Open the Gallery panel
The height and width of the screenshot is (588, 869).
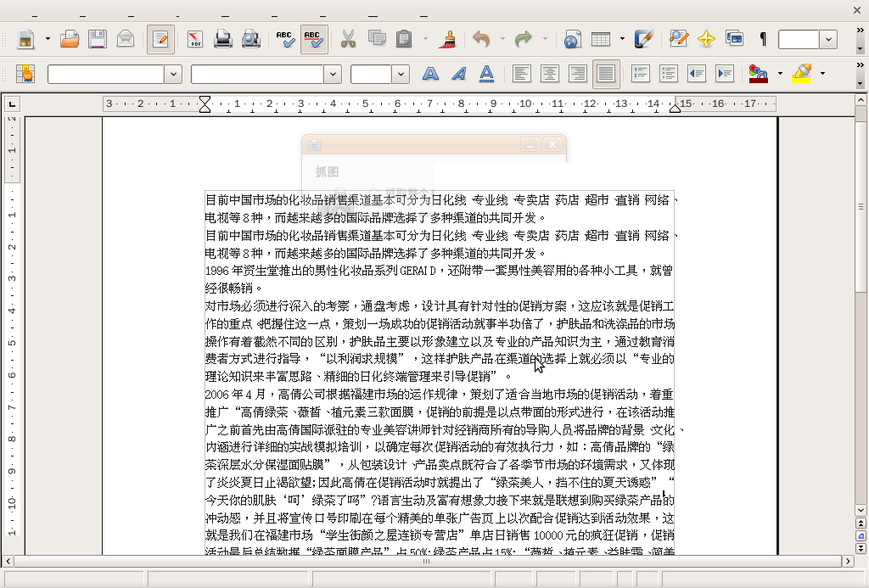734,39
